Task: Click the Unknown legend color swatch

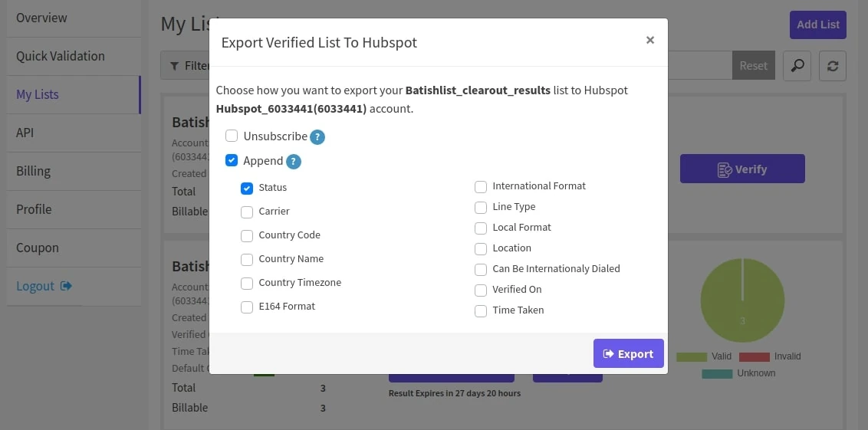Action: 717,373
